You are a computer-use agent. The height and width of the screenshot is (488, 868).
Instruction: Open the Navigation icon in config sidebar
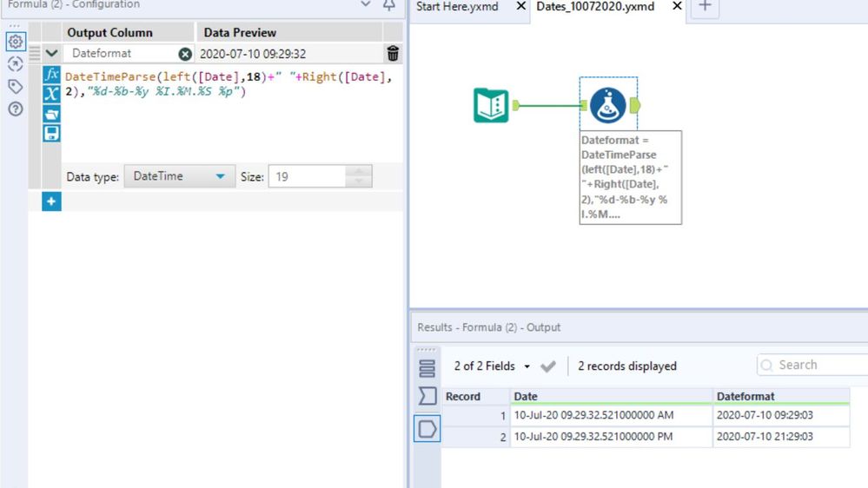[x=16, y=63]
